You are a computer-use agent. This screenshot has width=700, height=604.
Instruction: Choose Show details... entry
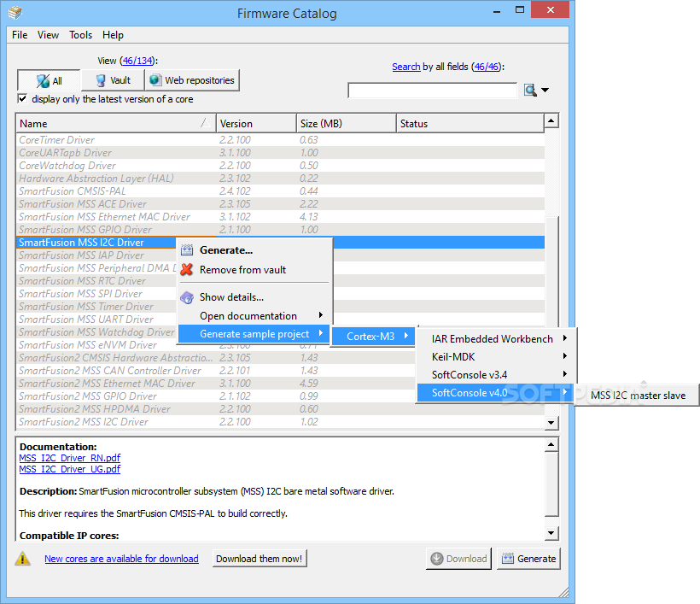tap(255, 297)
